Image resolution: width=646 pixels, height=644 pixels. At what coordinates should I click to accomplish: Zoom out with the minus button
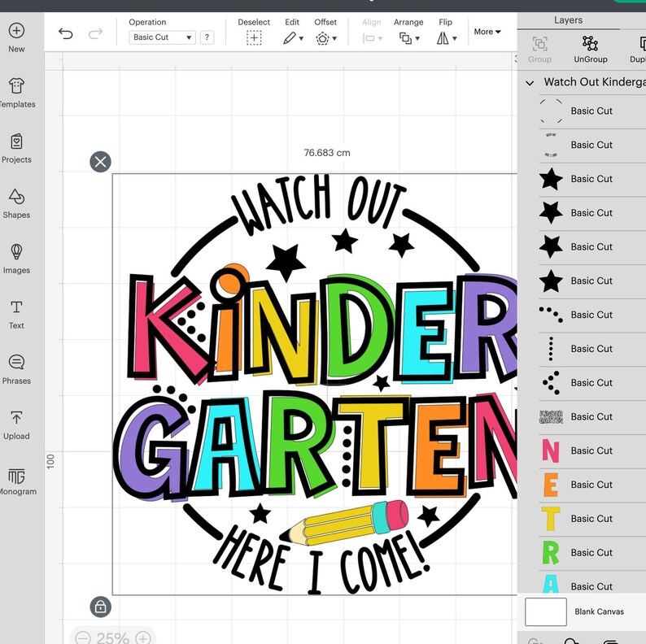coord(83,638)
